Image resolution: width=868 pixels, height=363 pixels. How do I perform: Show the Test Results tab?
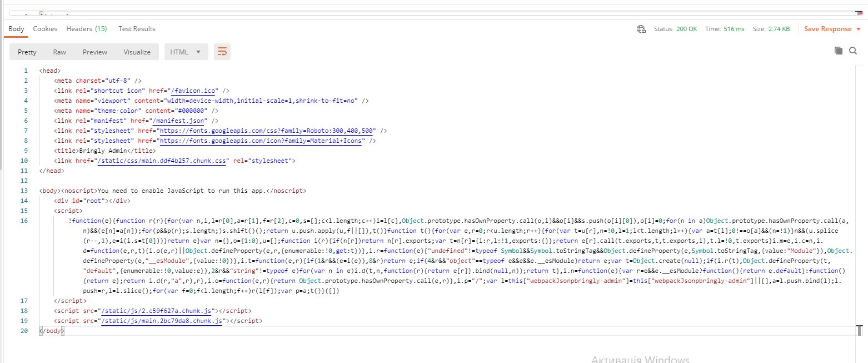[x=137, y=28]
